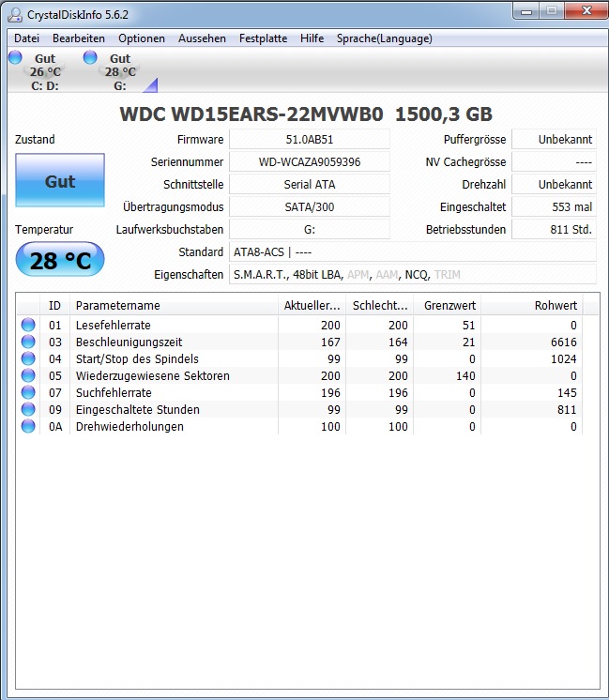Click the Eingeschaltet value 553 mal
Screen dimensions: 609x700
(554, 206)
